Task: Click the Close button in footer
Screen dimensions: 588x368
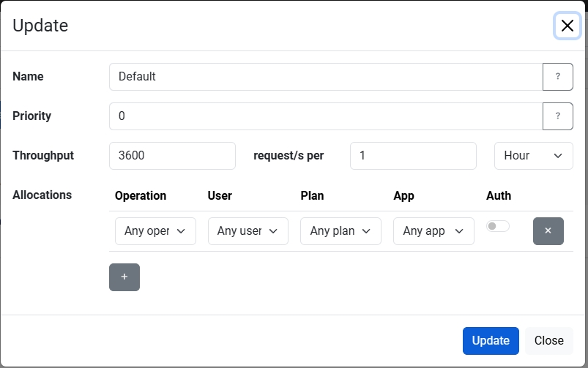Action: coord(548,341)
